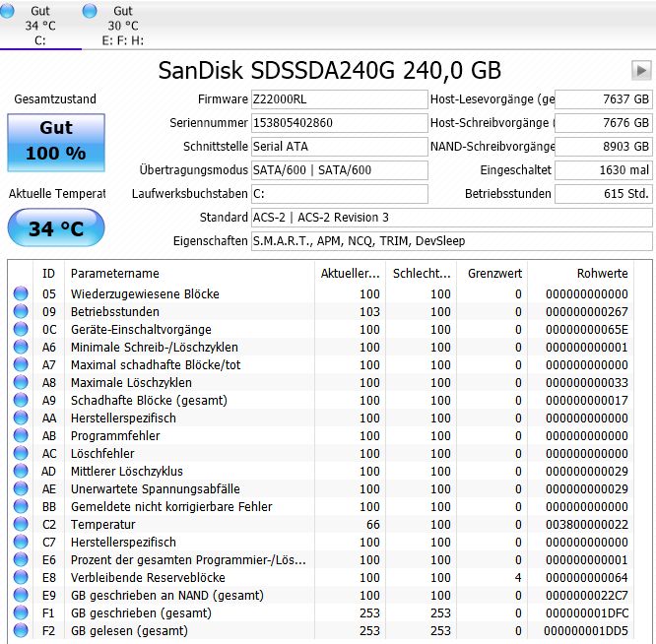
Task: Click current value 66 in Temperatur row
Action: click(x=372, y=525)
